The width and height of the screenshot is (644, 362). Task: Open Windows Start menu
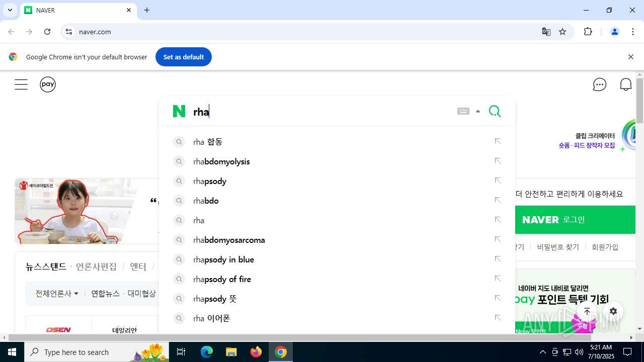12,352
